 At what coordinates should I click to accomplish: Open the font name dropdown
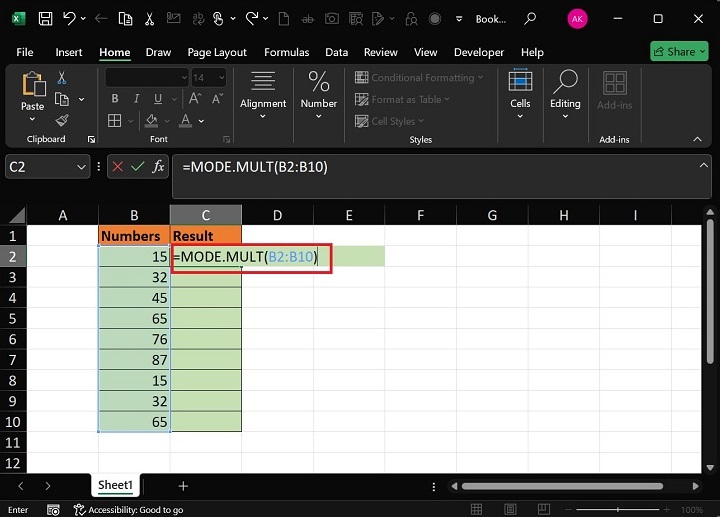[184, 78]
